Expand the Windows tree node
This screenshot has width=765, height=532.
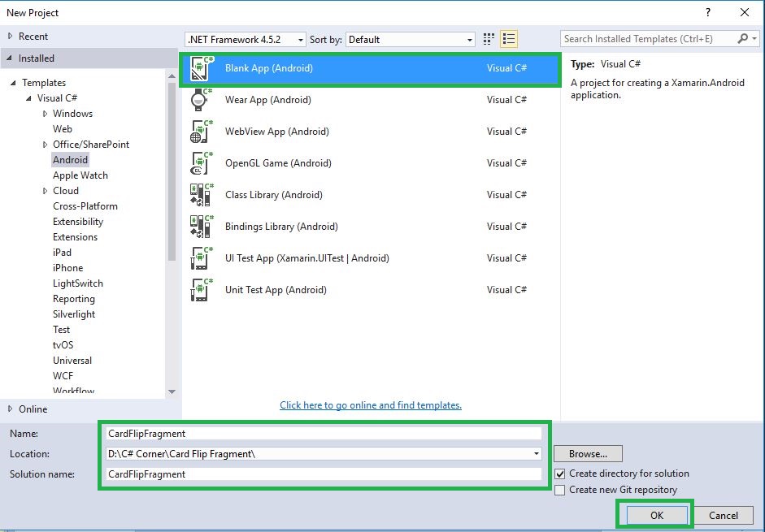pyautogui.click(x=45, y=114)
